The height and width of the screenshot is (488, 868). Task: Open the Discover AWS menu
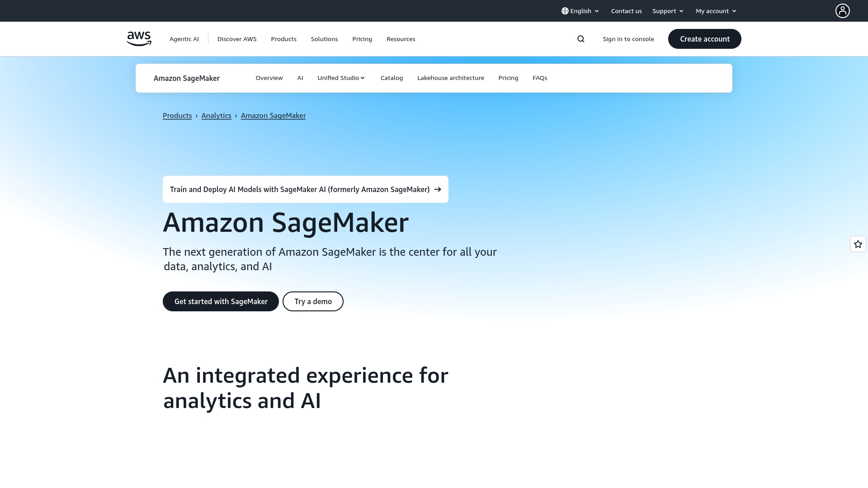click(237, 39)
